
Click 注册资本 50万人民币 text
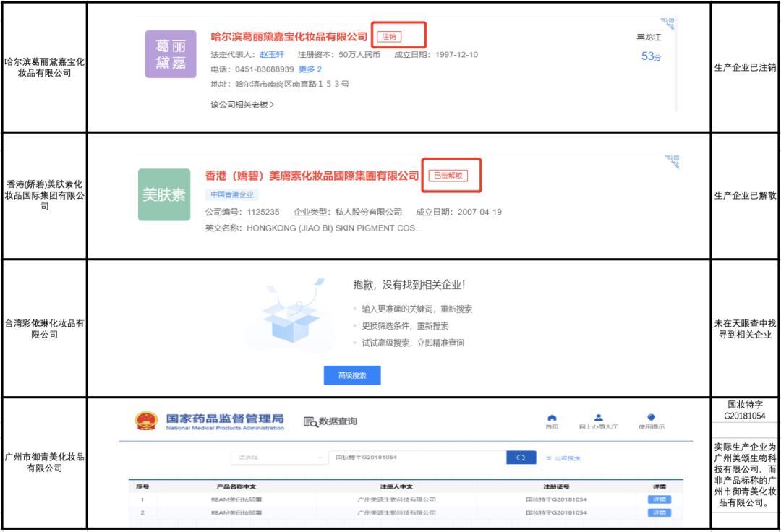point(338,55)
